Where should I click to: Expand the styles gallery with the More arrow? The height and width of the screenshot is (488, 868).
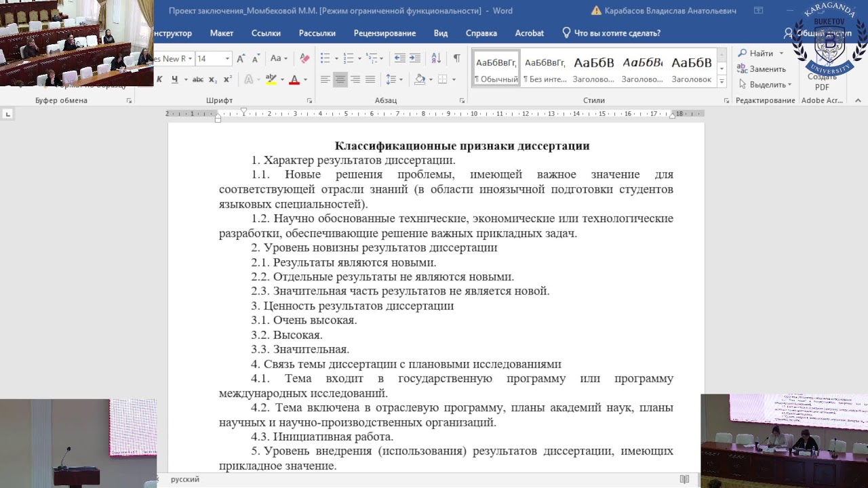click(x=722, y=82)
